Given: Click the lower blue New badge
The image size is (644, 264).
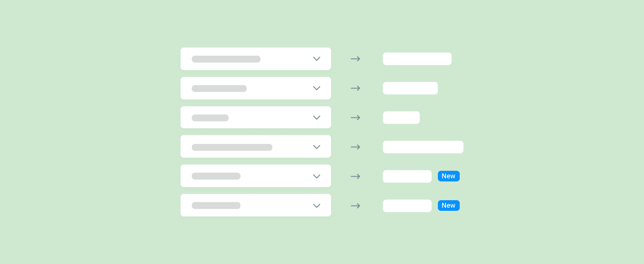Looking at the screenshot, I should click(448, 206).
